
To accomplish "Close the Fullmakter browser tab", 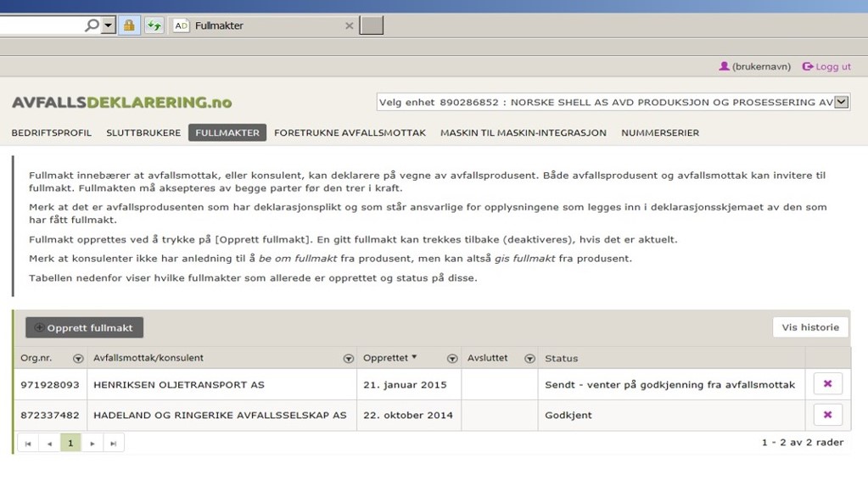I will point(349,25).
